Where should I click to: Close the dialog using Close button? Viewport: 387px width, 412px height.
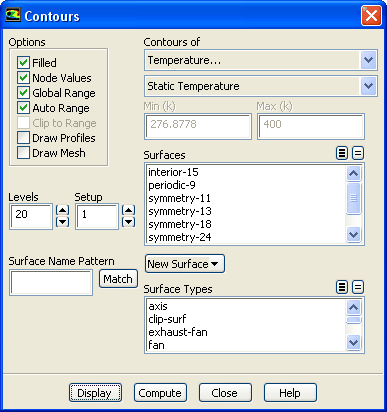pyautogui.click(x=225, y=393)
